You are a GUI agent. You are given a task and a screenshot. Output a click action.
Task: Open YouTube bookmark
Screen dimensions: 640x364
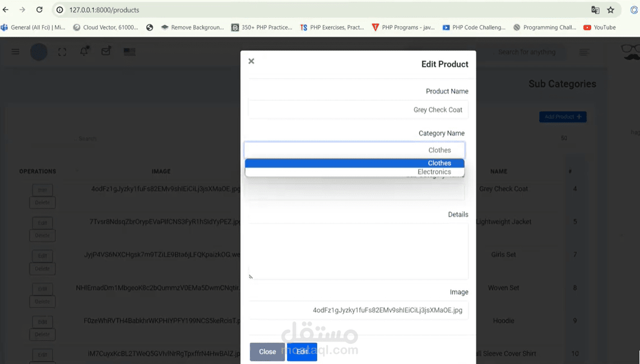(x=600, y=27)
